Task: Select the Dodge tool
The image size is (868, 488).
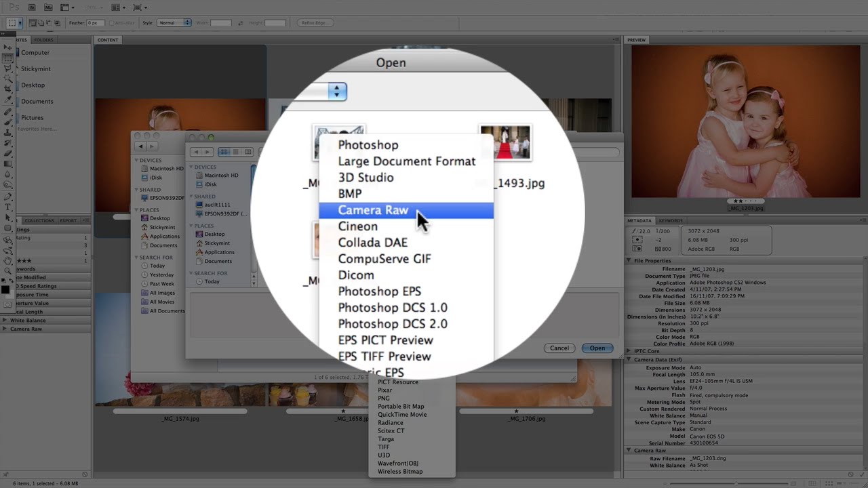Action: [8, 184]
